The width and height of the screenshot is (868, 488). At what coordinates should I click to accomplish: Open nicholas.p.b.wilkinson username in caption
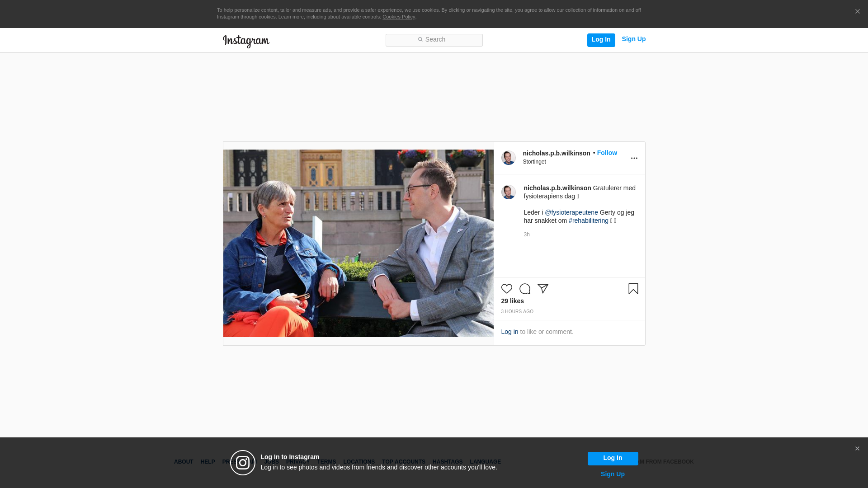(x=557, y=188)
